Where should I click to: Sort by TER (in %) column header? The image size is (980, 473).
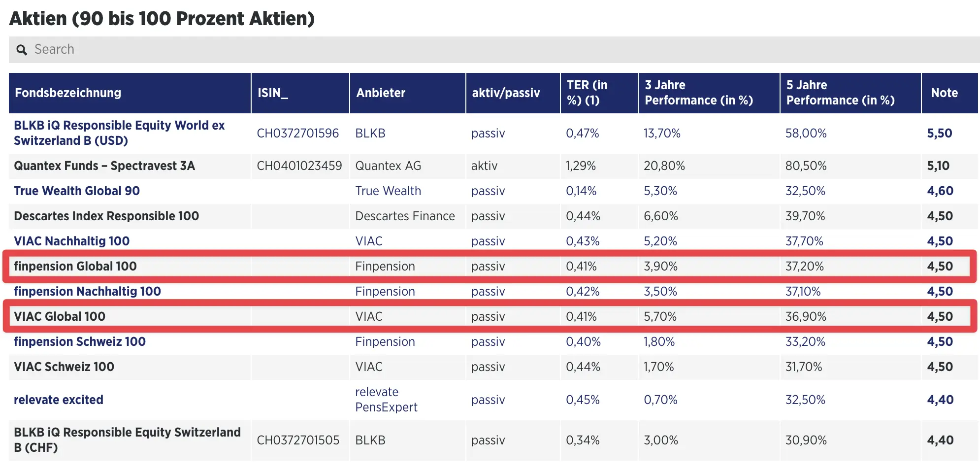(587, 93)
